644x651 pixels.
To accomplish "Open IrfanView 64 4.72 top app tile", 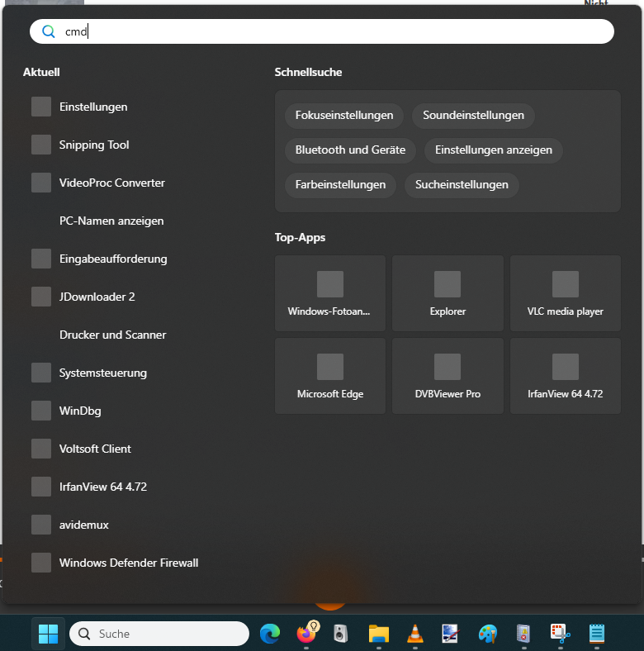I will pos(566,376).
